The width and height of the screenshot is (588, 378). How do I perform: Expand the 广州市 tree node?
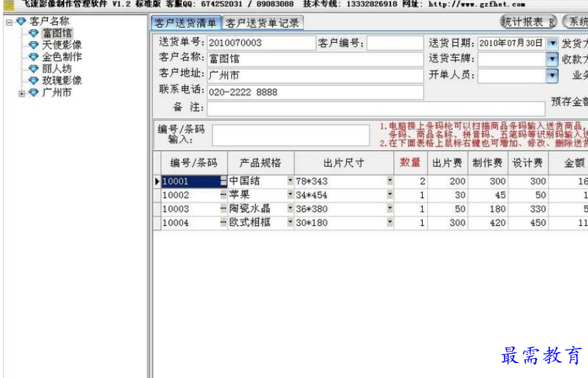point(21,94)
